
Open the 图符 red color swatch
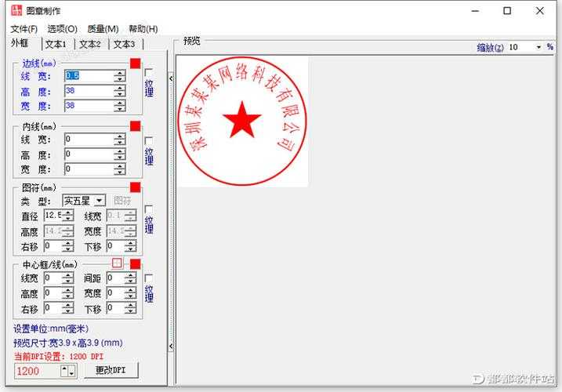(x=135, y=187)
